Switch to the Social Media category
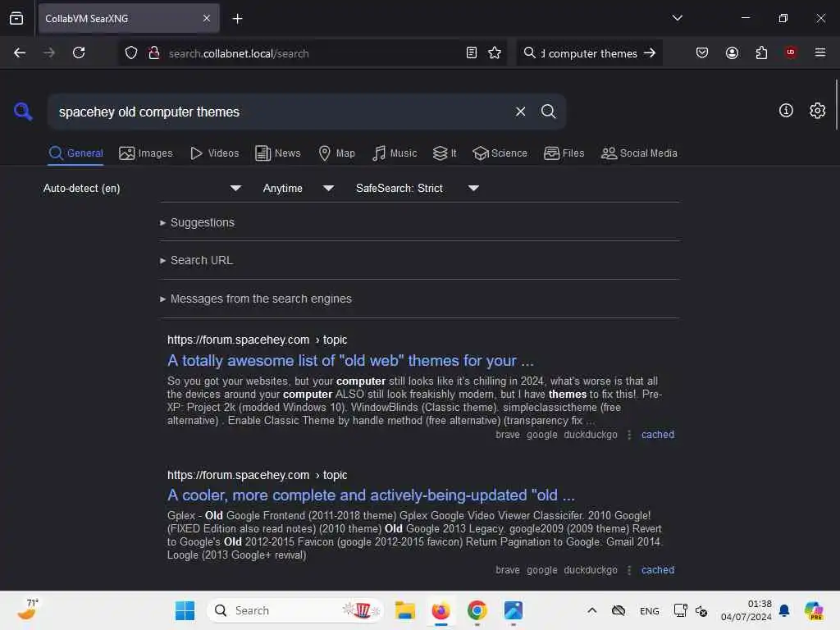Screen dimensions: 840x630 coord(639,153)
